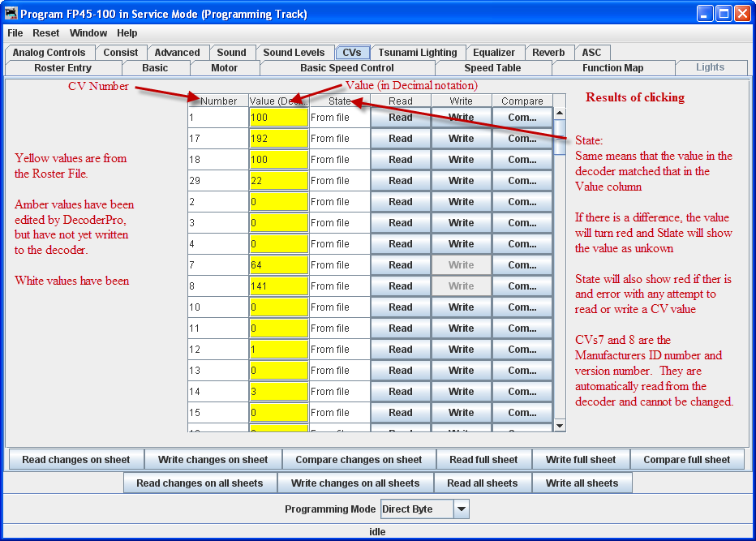Open the Reset menu

46,33
